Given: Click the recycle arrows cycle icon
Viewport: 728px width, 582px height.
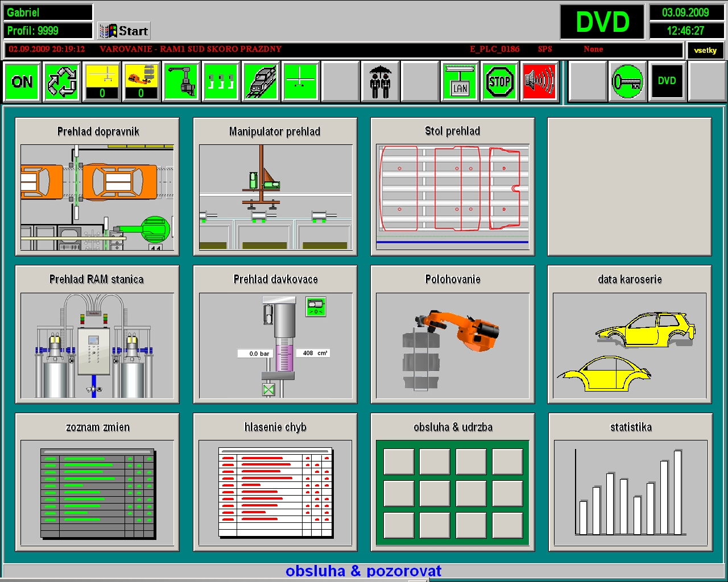Looking at the screenshot, I should pyautogui.click(x=62, y=82).
